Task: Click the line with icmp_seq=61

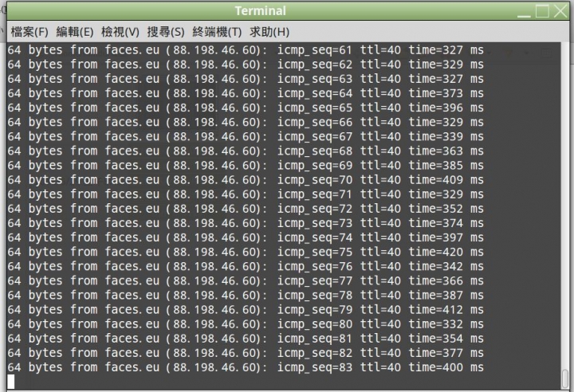Action: click(246, 50)
